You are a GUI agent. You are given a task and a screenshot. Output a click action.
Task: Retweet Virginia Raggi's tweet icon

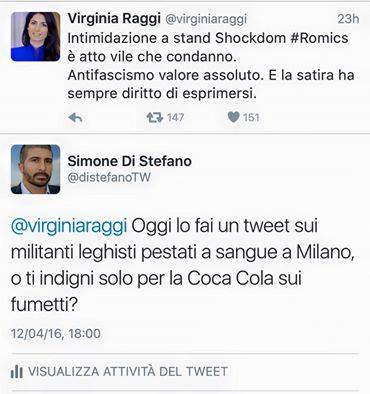click(x=155, y=117)
